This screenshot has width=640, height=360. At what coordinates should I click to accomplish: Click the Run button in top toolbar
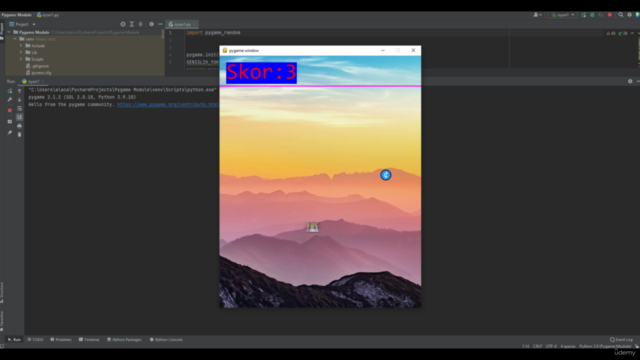[x=584, y=15]
